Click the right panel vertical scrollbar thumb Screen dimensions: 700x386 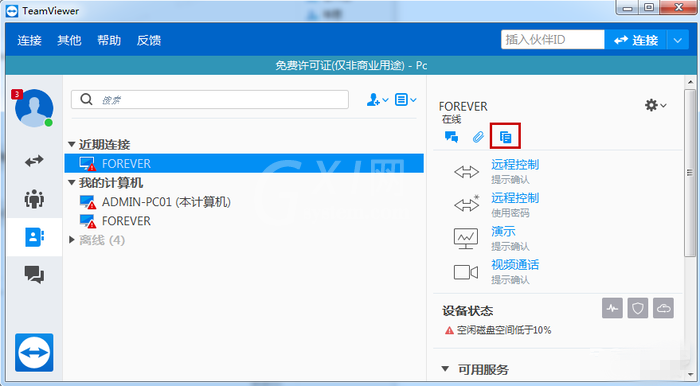(690, 173)
